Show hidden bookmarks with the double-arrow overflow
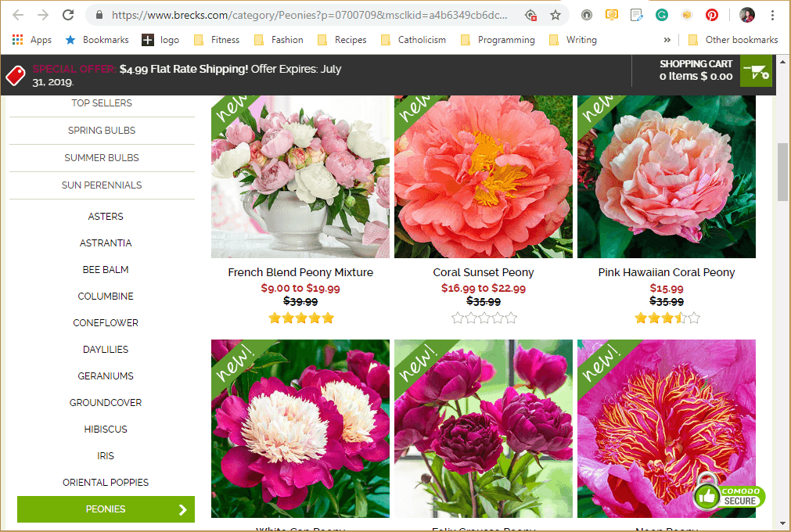The image size is (791, 532). tap(667, 39)
